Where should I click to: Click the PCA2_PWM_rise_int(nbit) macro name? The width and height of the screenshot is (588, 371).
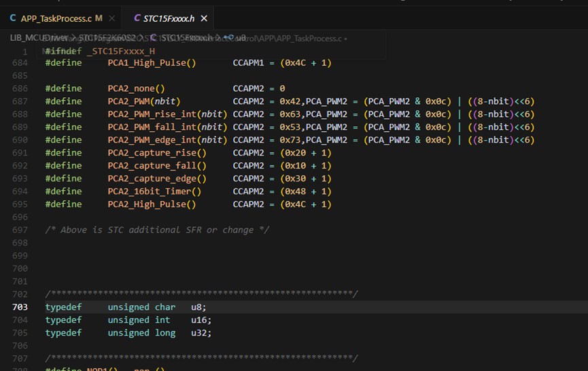click(167, 114)
